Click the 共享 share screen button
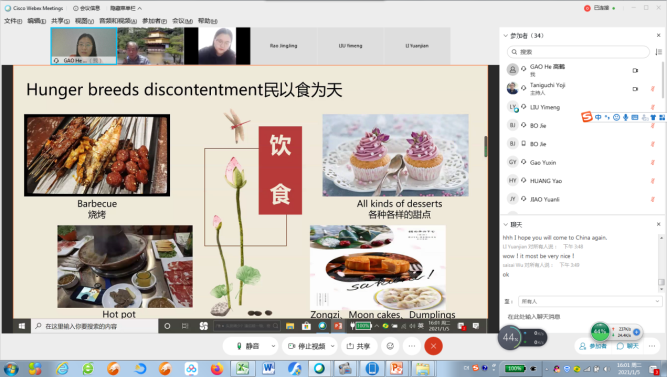Image resolution: width=667 pixels, height=377 pixels. [359, 346]
